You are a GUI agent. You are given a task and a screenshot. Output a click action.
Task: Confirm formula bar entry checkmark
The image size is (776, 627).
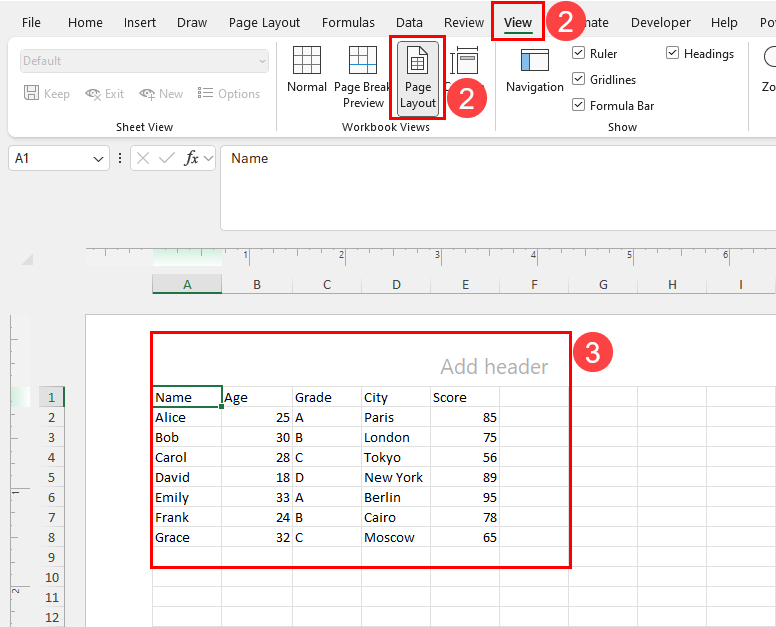[x=167, y=158]
